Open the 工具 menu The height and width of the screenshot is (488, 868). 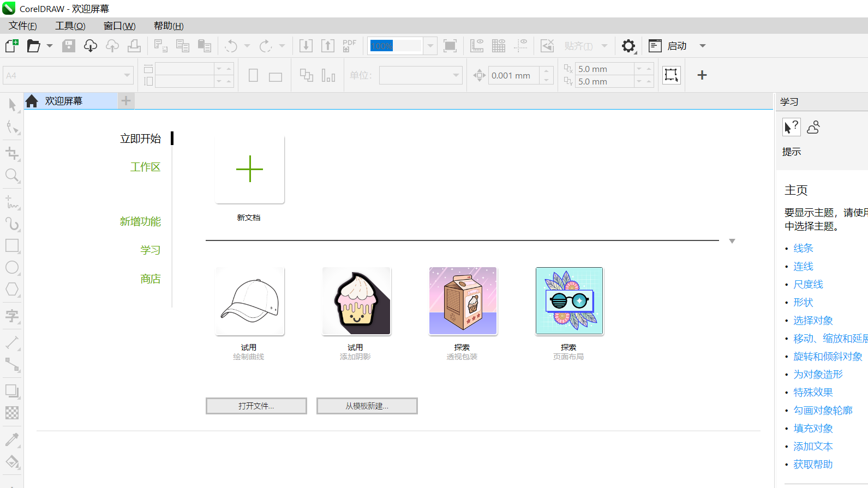70,26
